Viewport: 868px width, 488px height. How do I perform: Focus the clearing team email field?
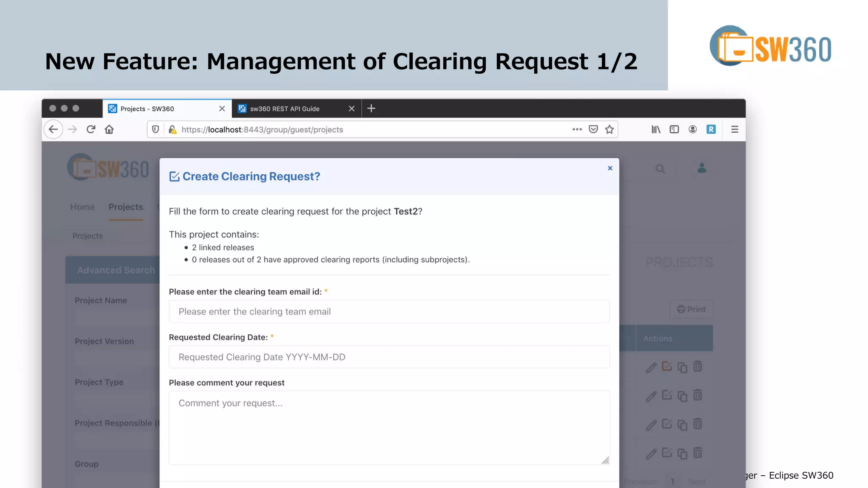tap(389, 312)
